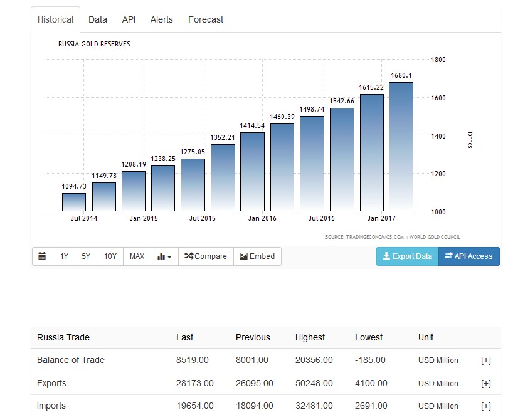Click the Embed image button
Viewport: 508px width, 420px height.
(x=257, y=256)
